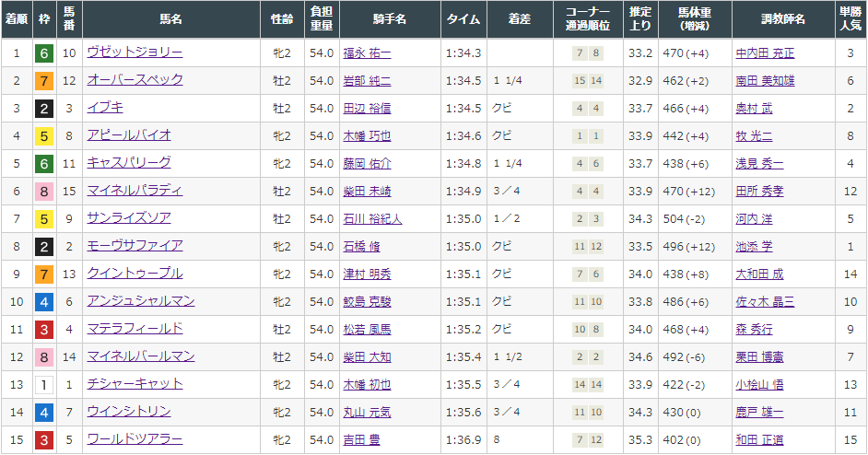Click the 調教師名 column header
The width and height of the screenshot is (868, 455).
pyautogui.click(x=783, y=19)
